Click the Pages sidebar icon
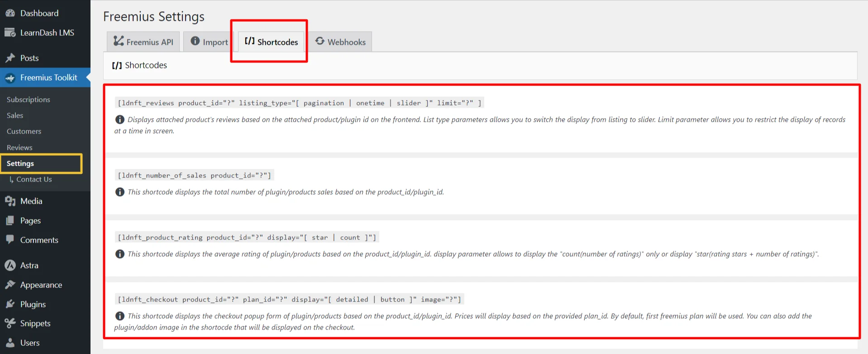868x354 pixels. click(x=10, y=220)
